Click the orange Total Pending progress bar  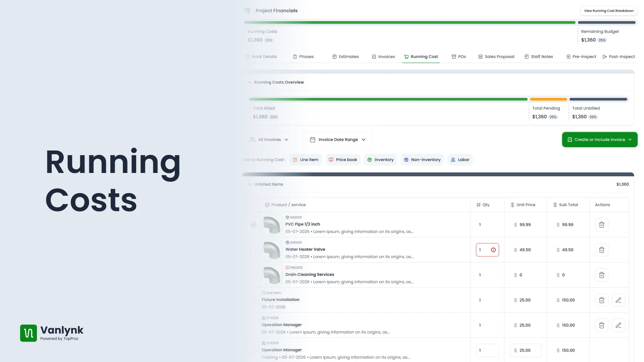pyautogui.click(x=548, y=99)
